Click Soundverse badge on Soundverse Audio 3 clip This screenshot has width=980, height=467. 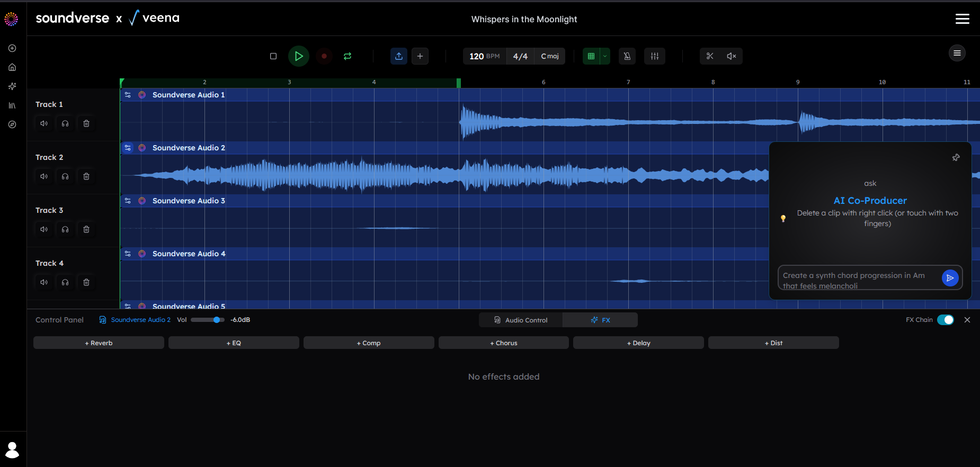tap(142, 201)
